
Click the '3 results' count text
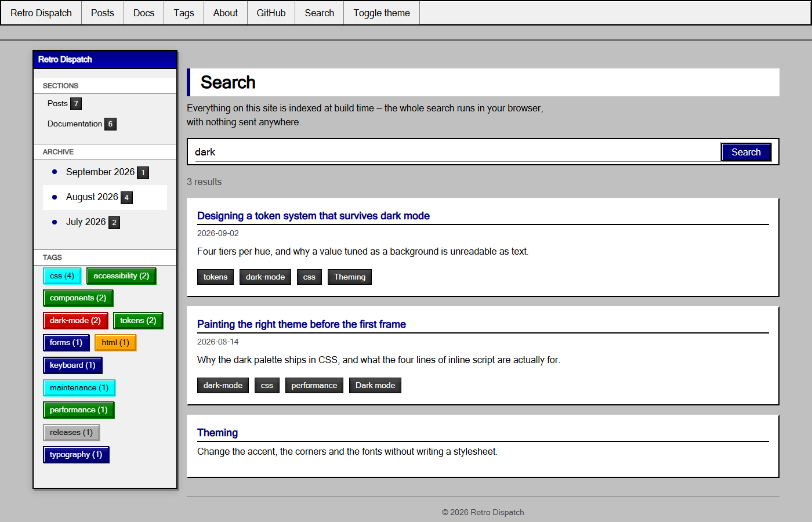click(x=204, y=182)
